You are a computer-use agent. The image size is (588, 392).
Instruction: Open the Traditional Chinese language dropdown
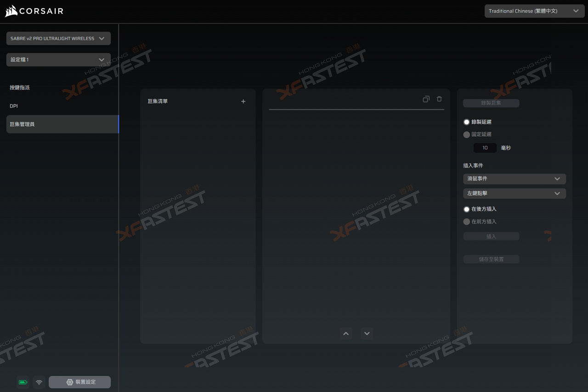point(534,11)
